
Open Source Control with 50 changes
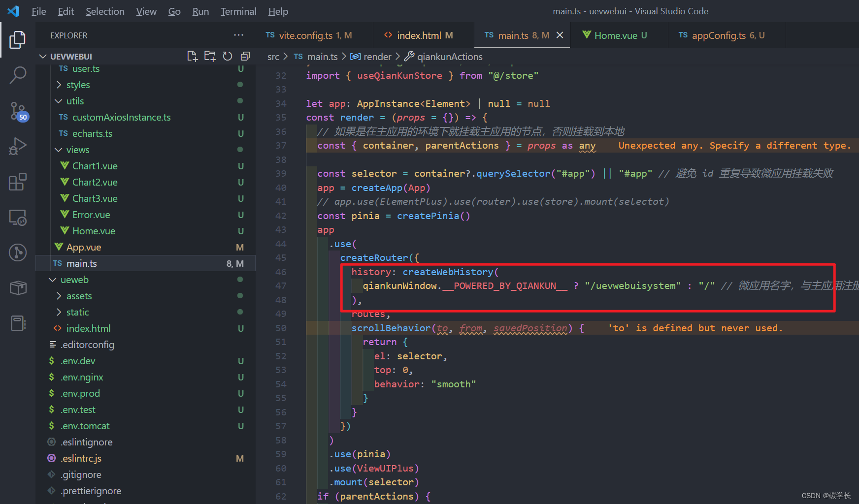click(19, 111)
